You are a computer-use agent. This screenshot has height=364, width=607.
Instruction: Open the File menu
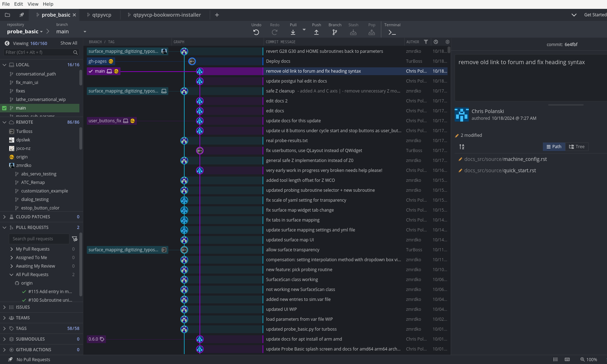coord(6,4)
